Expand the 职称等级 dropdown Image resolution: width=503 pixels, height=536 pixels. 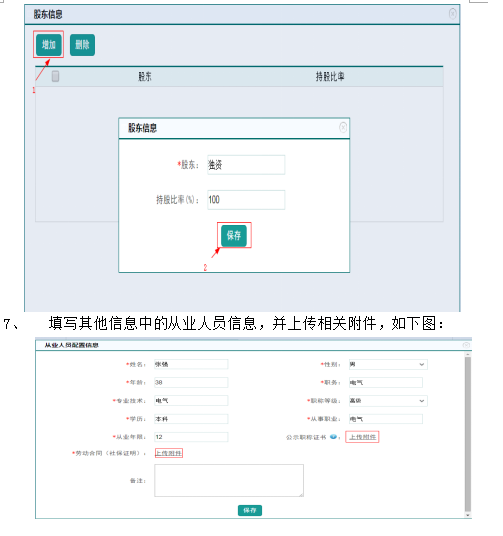388,401
